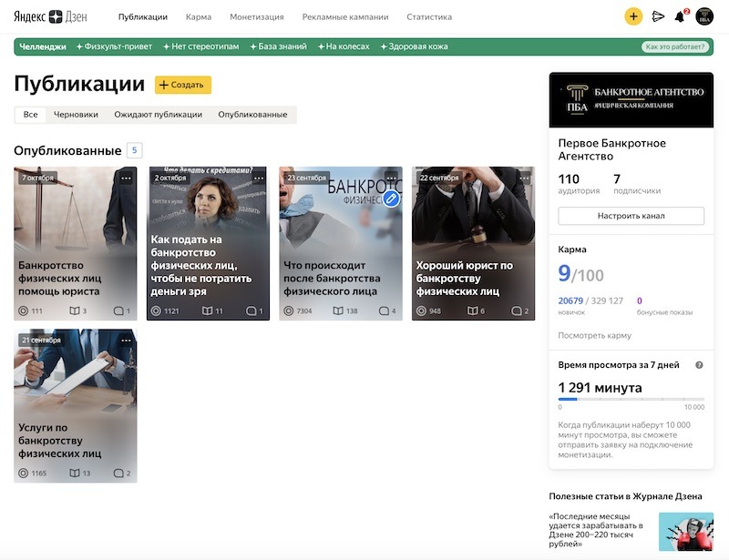Screen dimensions: 729x560
Task: Open the paper plane messages icon
Action: click(658, 16)
